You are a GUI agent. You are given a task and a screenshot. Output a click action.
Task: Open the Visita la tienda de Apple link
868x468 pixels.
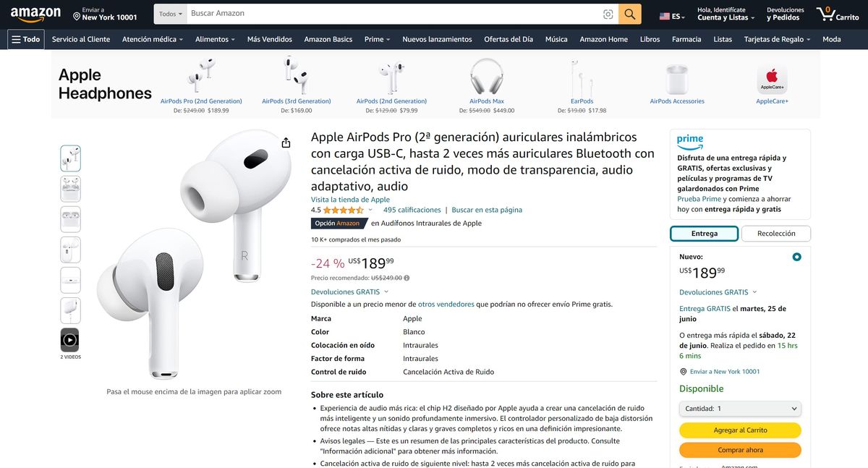coord(350,200)
